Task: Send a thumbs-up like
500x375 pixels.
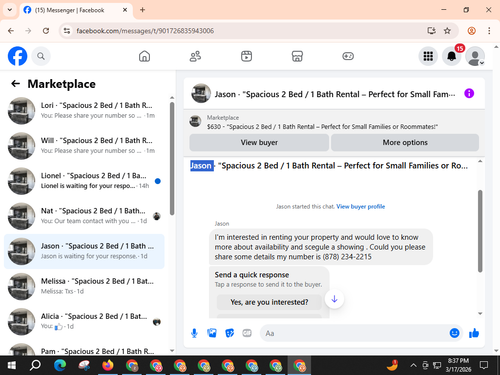Action: pos(474,333)
